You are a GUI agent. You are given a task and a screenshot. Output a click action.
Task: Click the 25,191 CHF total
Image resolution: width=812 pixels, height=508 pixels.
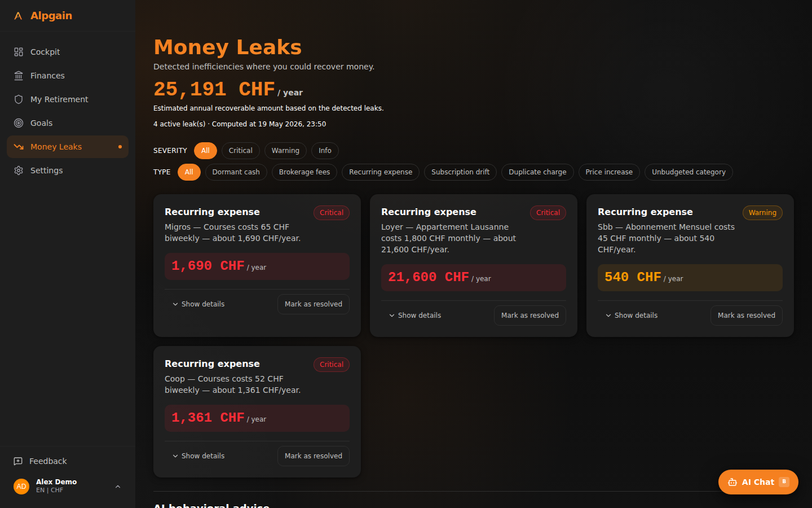(214, 89)
